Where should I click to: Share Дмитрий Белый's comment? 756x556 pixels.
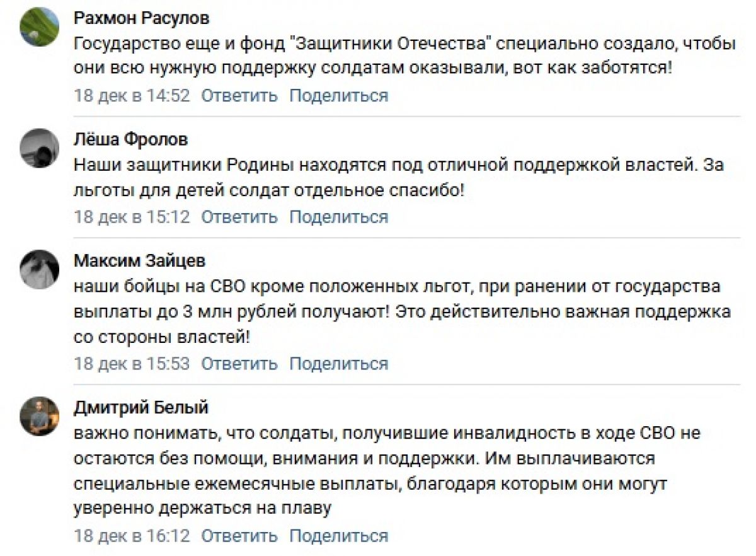click(x=338, y=536)
